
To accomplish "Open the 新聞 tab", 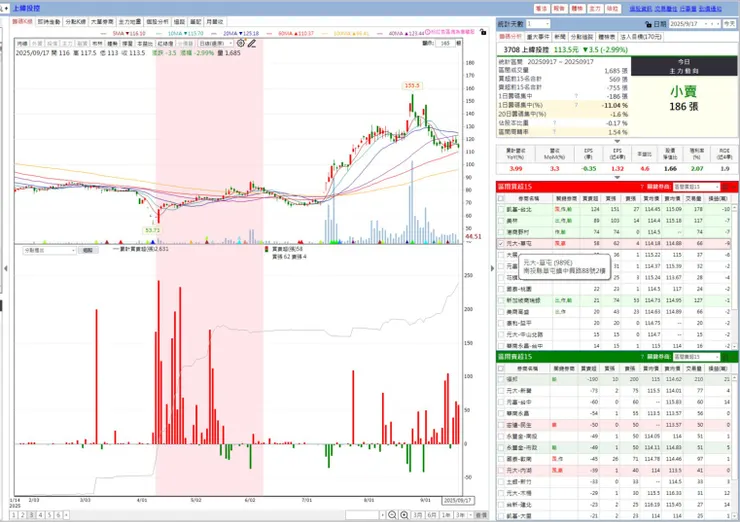I will click(x=560, y=36).
